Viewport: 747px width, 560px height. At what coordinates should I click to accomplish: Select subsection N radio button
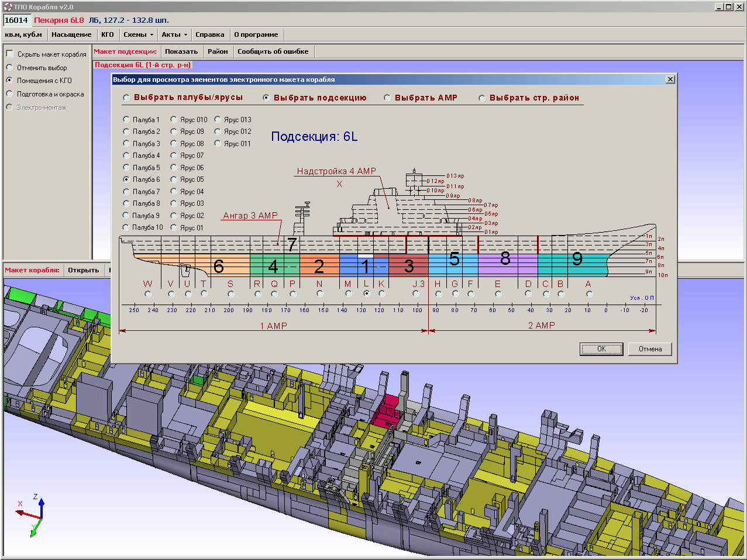[320, 294]
